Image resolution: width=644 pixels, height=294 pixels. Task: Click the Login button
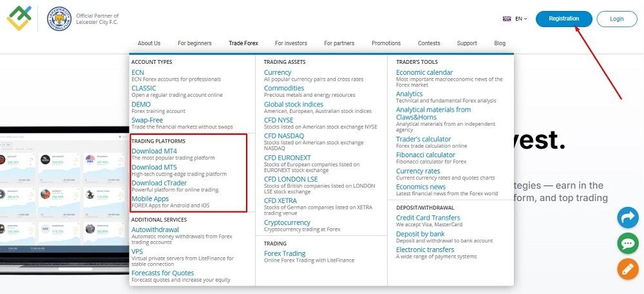pyautogui.click(x=617, y=19)
